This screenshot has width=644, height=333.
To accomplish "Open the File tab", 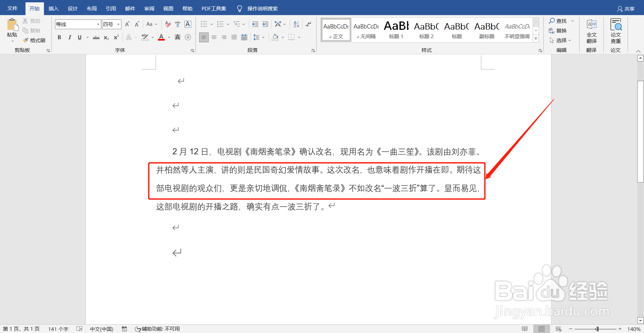I will [12, 8].
